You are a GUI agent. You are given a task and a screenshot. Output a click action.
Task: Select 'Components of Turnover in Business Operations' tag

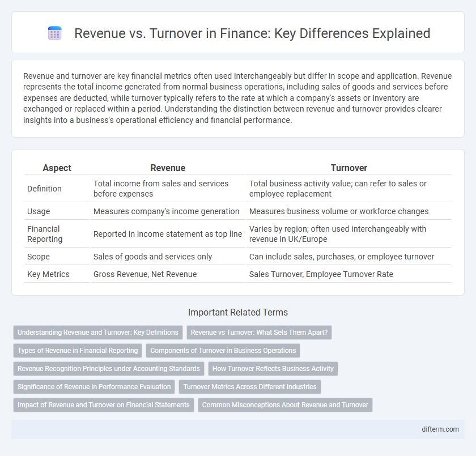click(x=223, y=351)
